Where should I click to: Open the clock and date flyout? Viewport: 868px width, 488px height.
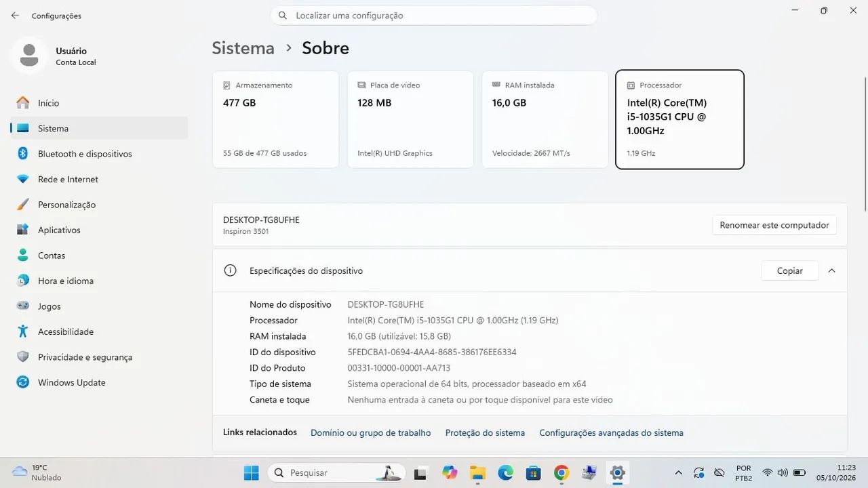click(x=836, y=472)
